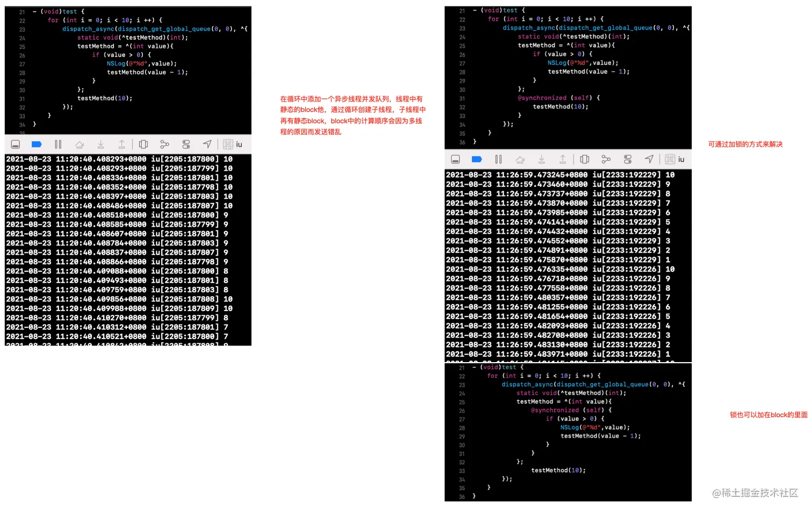Click log line timestamped 11:26:59.480357
The image size is (812, 512).
[x=558, y=298]
